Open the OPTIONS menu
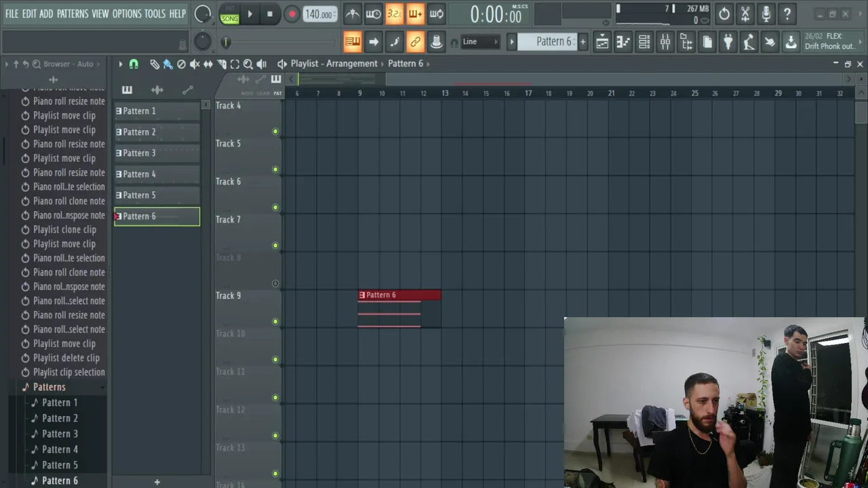This screenshot has height=488, width=868. point(127,14)
